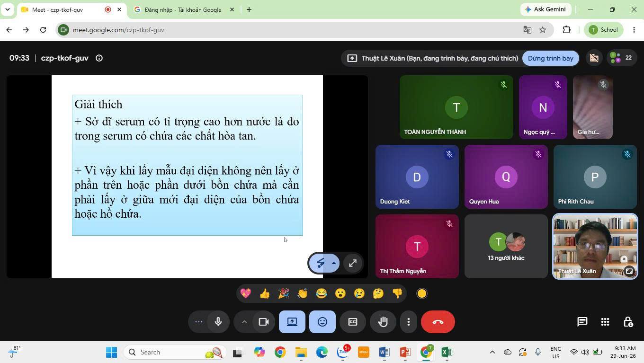Show participants list with 22 people
Screen dimensions: 644x363
621,58
